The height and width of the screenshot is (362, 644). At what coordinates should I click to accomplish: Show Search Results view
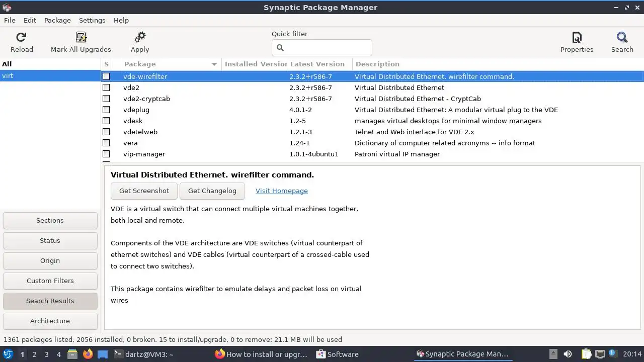tap(50, 301)
